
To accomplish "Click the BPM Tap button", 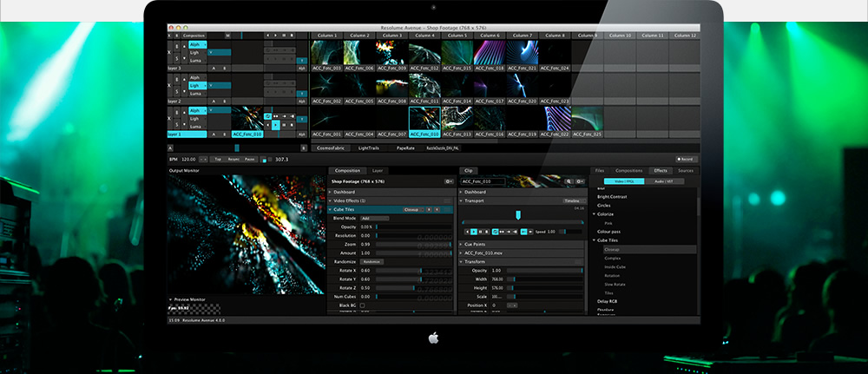I will coord(218,160).
